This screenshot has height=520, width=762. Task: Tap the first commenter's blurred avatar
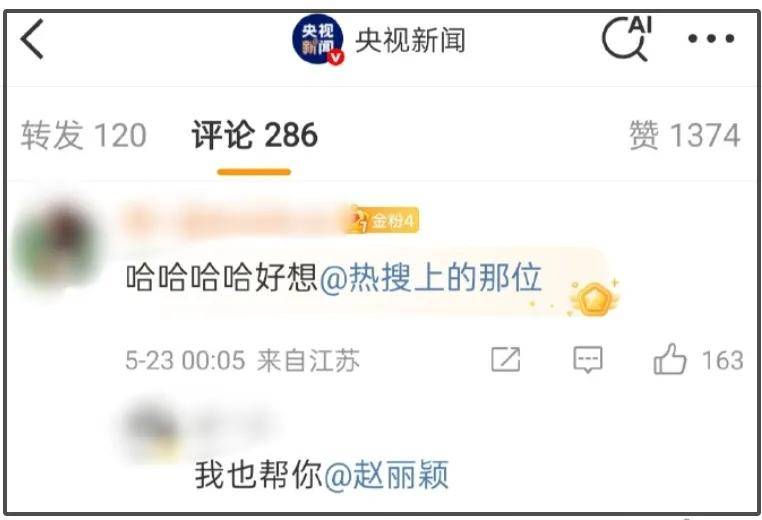click(55, 244)
